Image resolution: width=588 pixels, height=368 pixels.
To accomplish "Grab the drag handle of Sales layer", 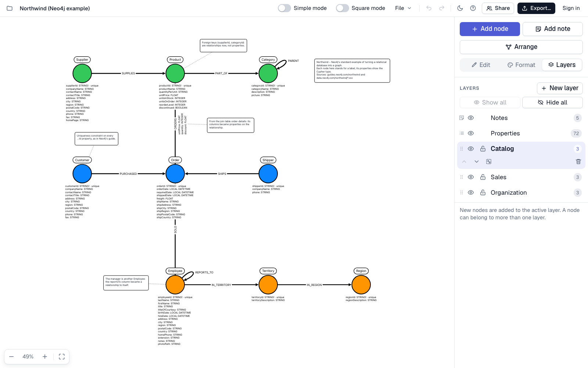I will (462, 177).
